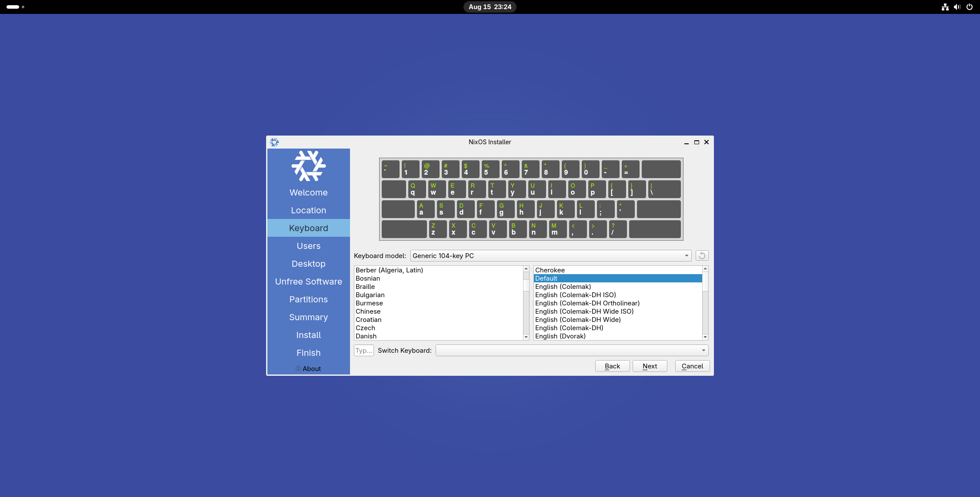Click up arrow of language list scrollbar

(526, 269)
